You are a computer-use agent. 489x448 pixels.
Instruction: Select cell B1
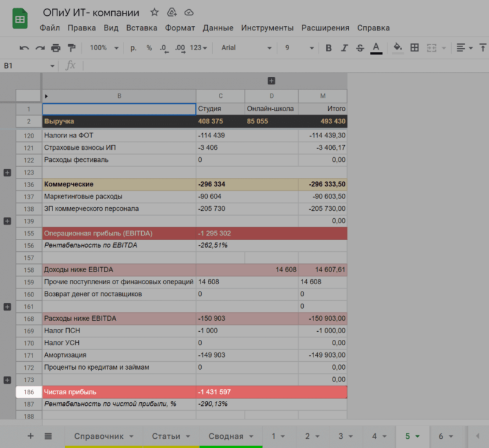coord(119,109)
